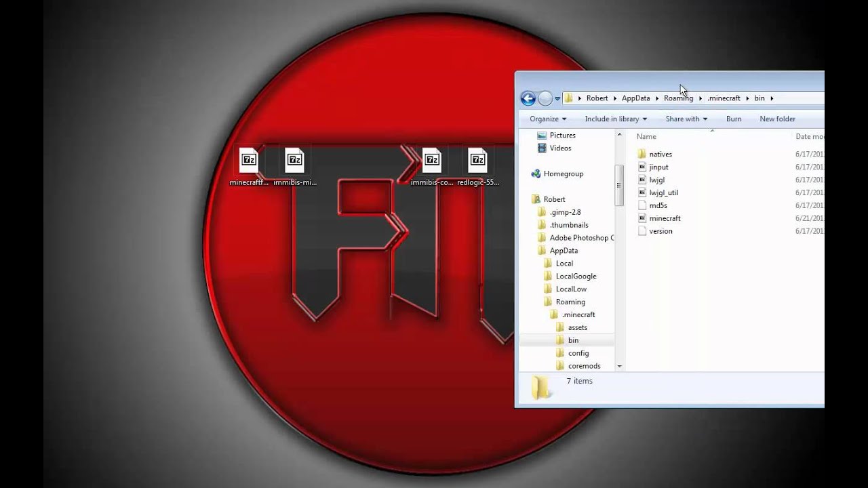This screenshot has width=868, height=488.
Task: Select the md5s file
Action: click(x=652, y=205)
